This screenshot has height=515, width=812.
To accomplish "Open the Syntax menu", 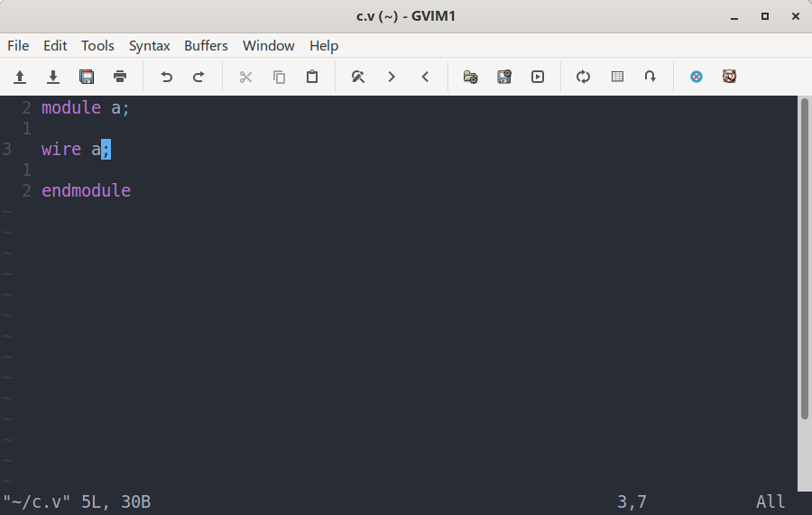I will tap(149, 46).
